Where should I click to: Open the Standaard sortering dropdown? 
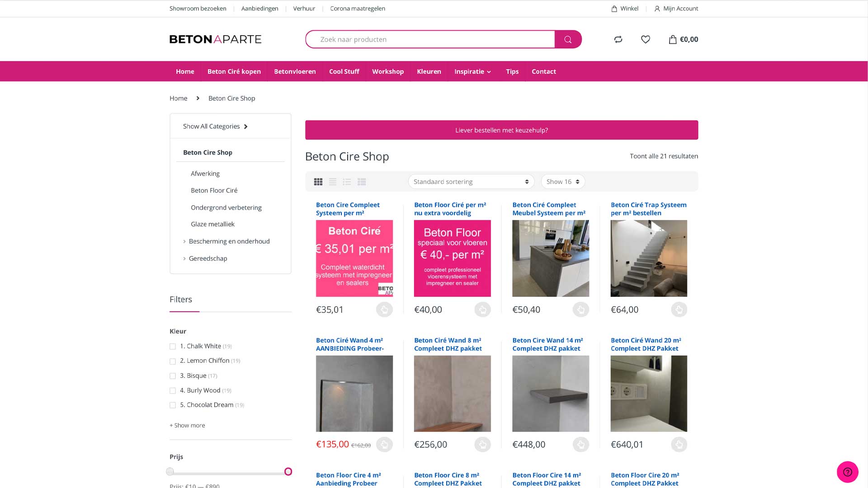(470, 181)
